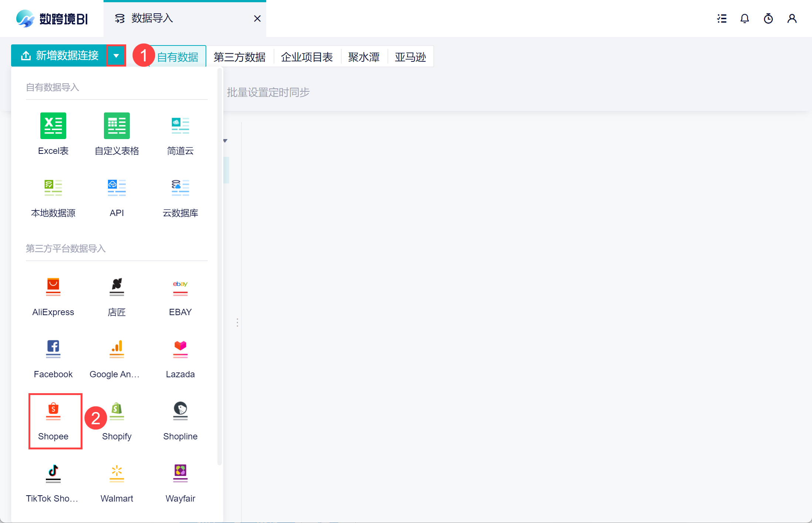
Task: Select the Excel表 import icon
Action: 53,126
